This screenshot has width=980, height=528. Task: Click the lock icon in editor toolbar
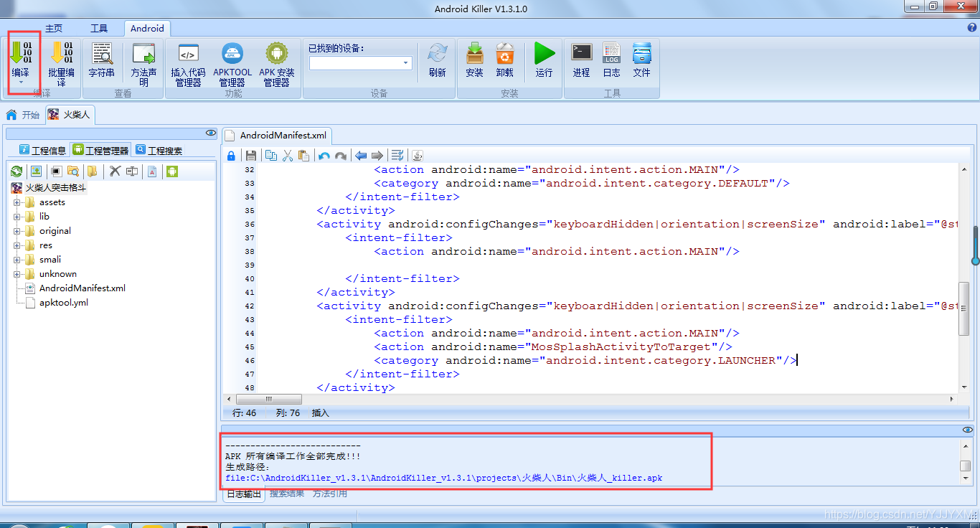[231, 156]
